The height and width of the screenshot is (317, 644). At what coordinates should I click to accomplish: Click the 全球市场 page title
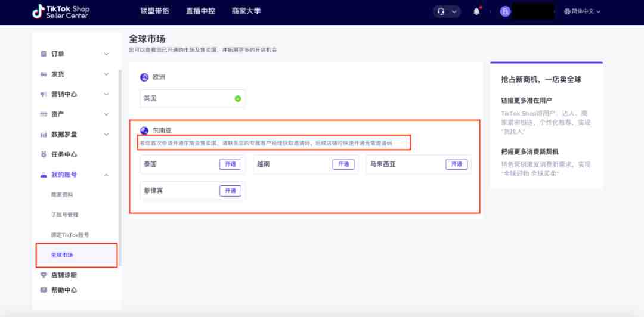coord(147,39)
